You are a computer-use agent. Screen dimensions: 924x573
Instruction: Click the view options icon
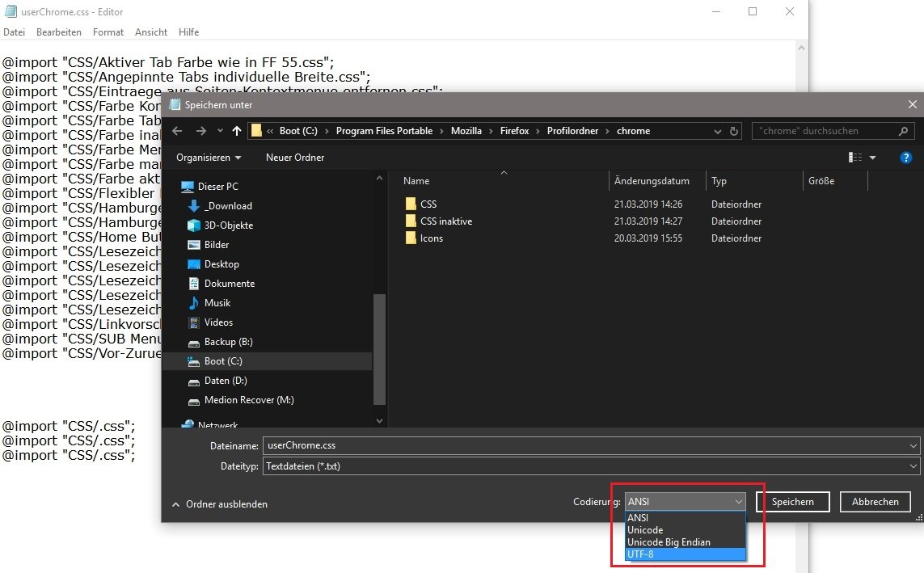(x=855, y=158)
